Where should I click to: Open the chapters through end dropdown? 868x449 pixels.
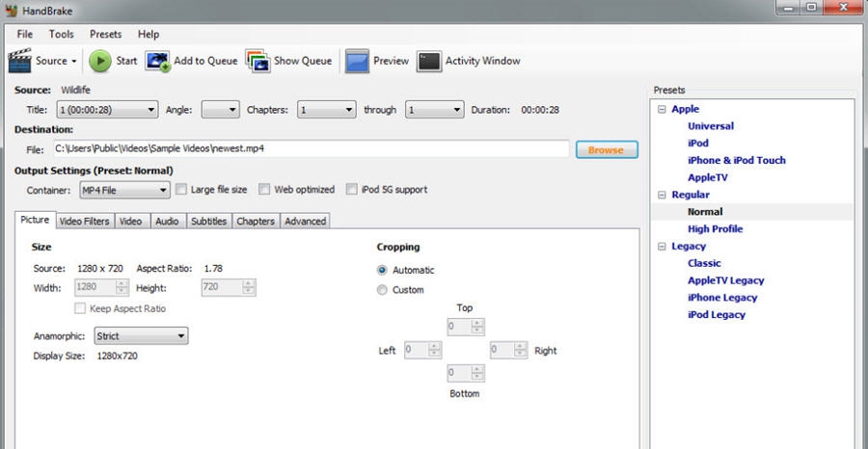pos(435,110)
